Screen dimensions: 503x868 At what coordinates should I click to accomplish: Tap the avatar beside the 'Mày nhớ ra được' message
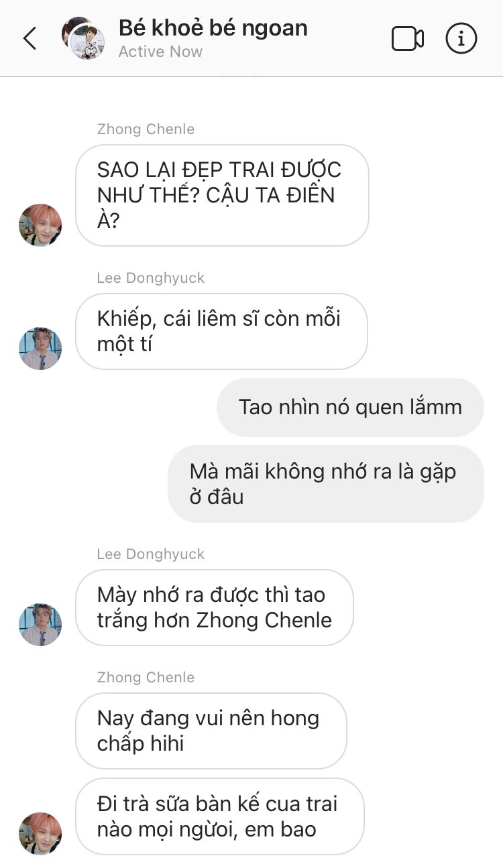tap(40, 625)
